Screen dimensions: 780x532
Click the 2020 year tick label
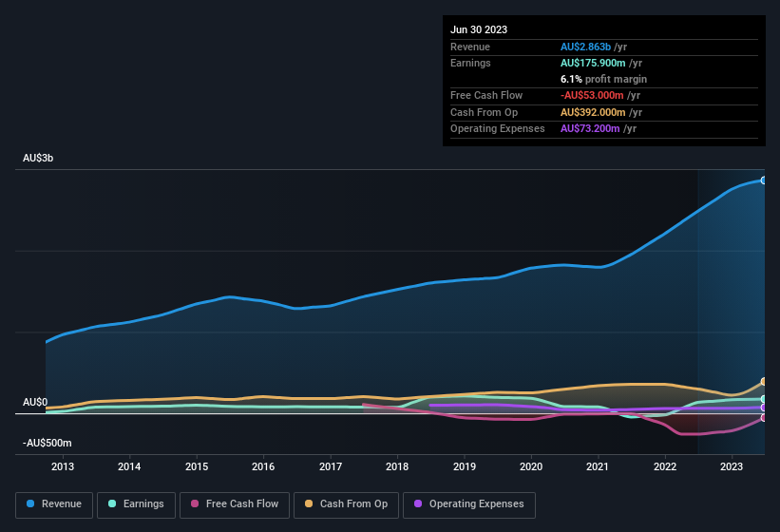click(x=531, y=466)
